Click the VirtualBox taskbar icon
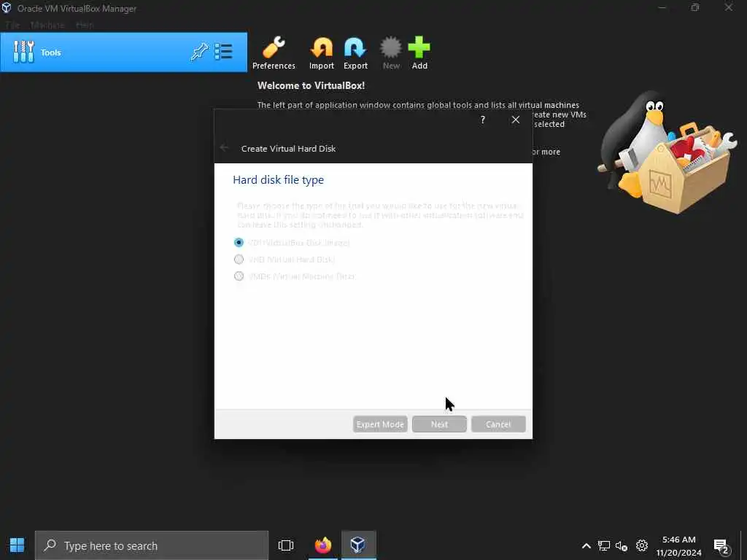 pyautogui.click(x=358, y=545)
